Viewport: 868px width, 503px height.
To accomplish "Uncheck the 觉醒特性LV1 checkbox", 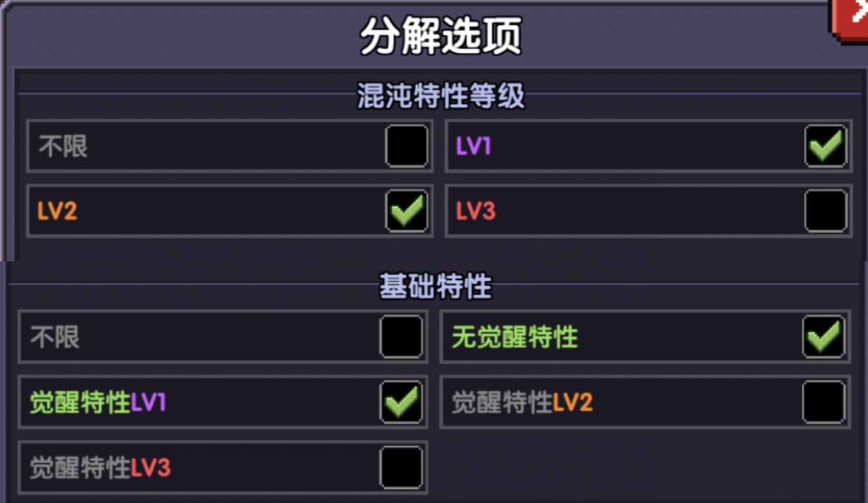I will (401, 402).
